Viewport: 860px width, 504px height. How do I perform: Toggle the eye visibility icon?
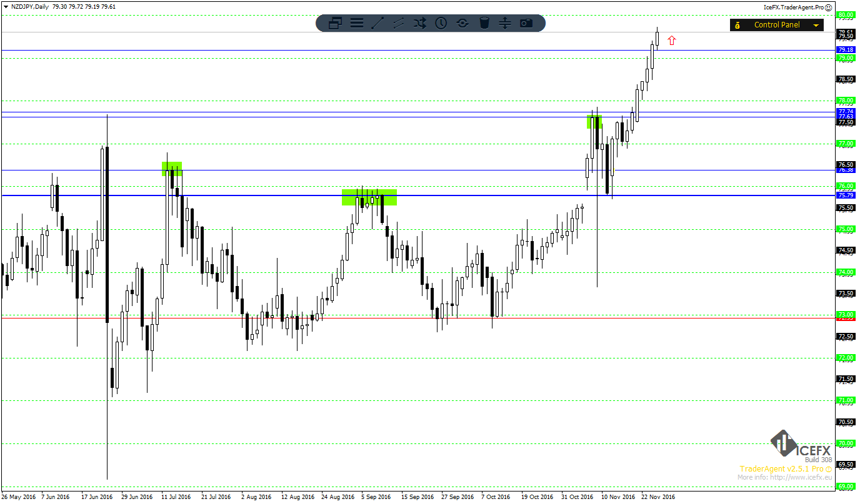click(x=462, y=24)
